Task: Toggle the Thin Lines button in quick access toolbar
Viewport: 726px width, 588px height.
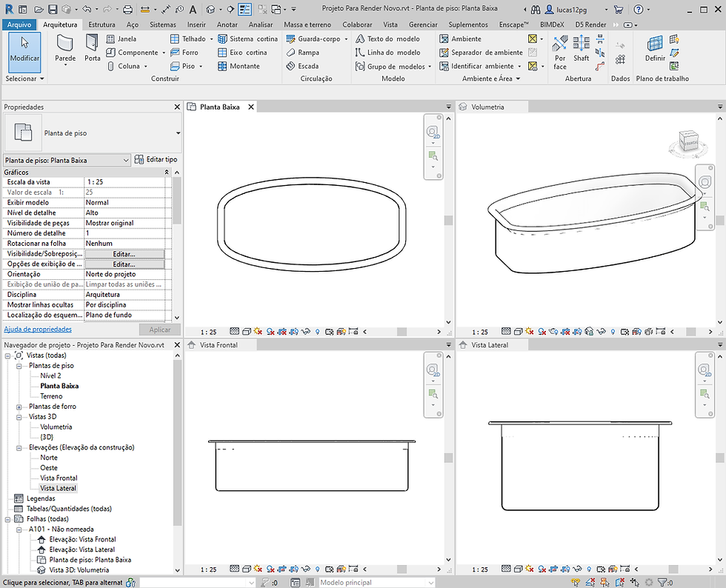Action: [x=245, y=10]
